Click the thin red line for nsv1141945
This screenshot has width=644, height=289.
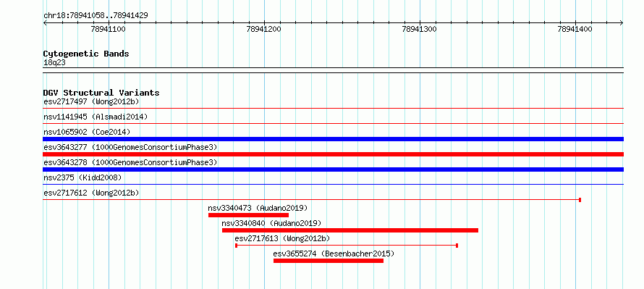[x=333, y=123]
